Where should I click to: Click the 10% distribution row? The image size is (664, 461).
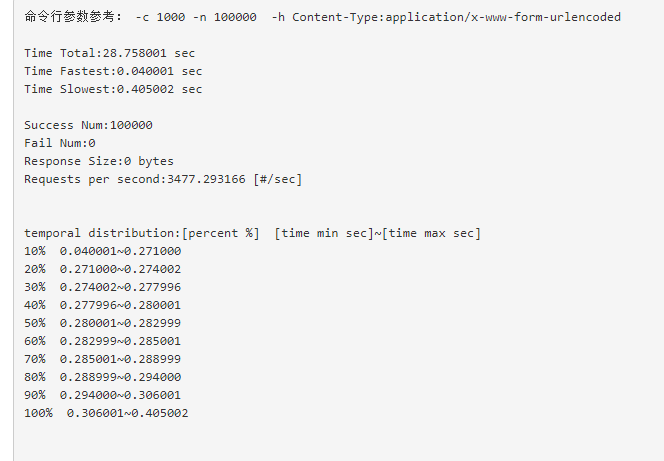point(103,251)
